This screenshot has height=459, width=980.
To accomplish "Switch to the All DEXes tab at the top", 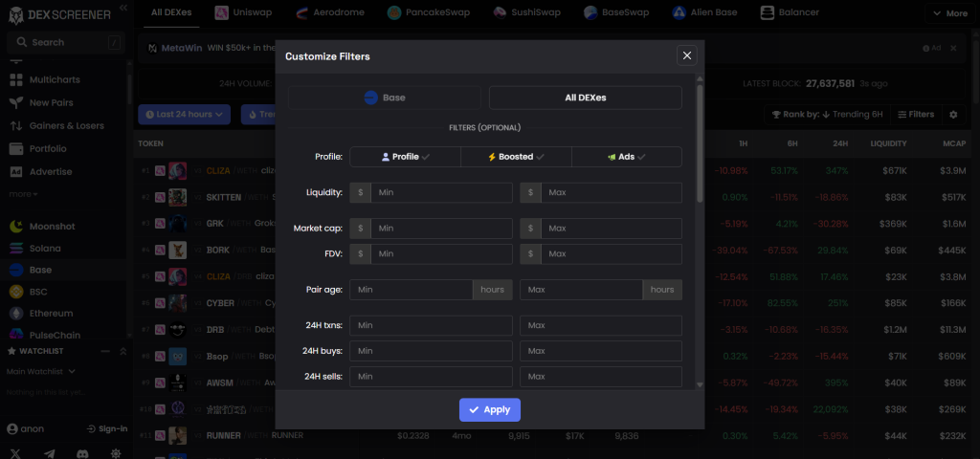I will coord(171,12).
